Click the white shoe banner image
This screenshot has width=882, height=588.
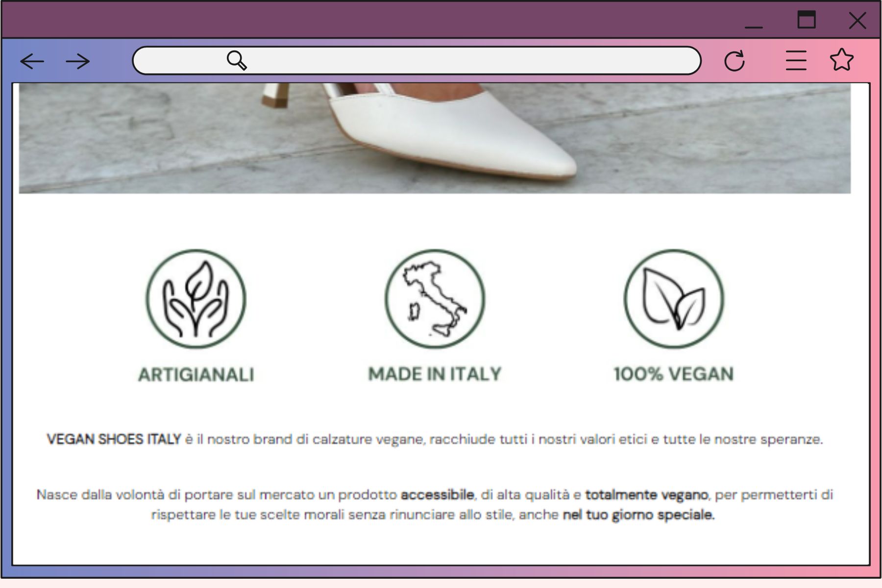click(435, 138)
